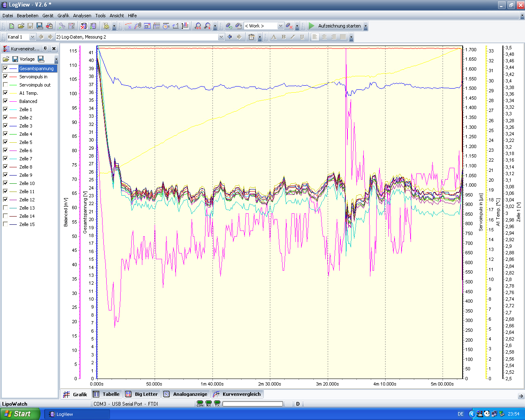The height and width of the screenshot is (420, 525).
Task: Load curve template via folder icon
Action: point(6,59)
